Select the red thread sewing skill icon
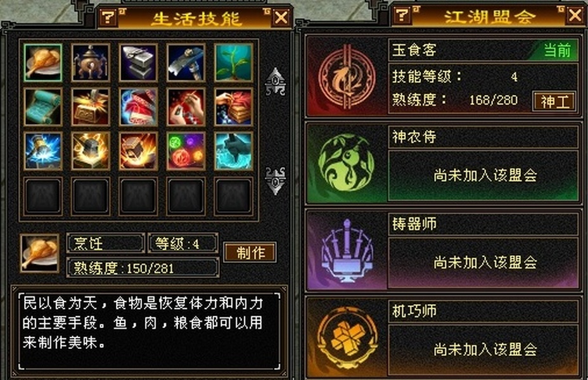Viewport: 588px width, 380px height. coord(186,107)
